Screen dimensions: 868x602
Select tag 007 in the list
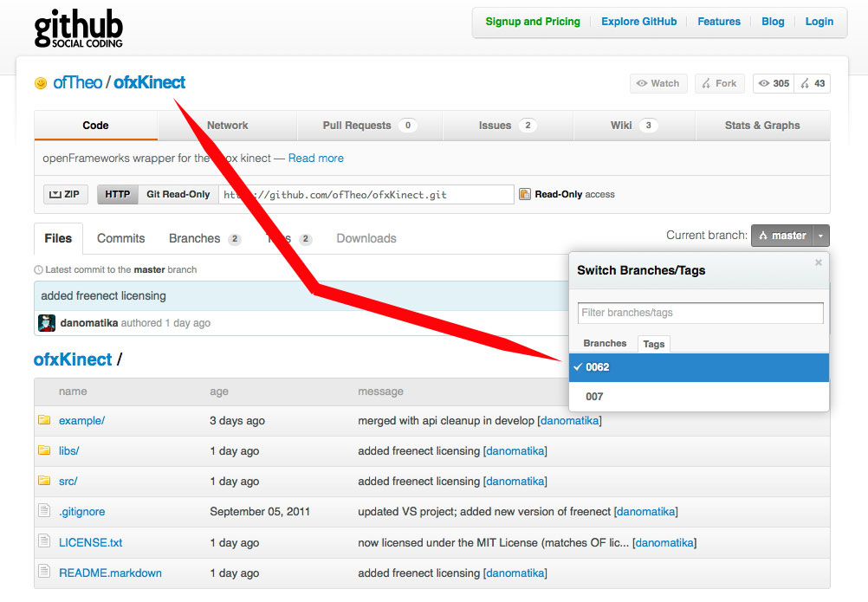point(698,397)
